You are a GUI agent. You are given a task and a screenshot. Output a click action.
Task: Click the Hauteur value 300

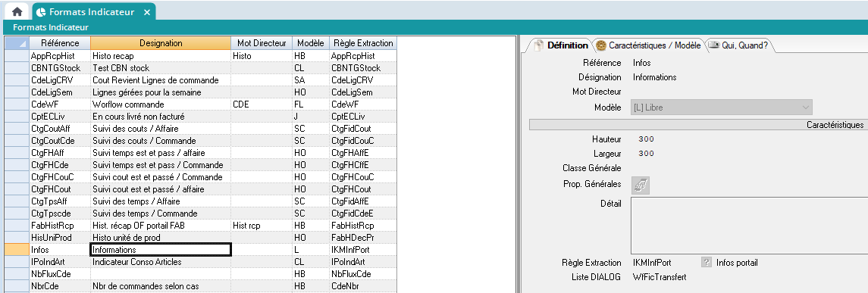pos(646,139)
